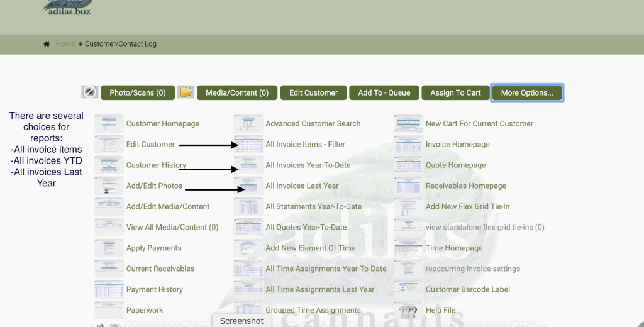Click thumbnail beside Apply Payments
The height and width of the screenshot is (327, 644).
[109, 248]
